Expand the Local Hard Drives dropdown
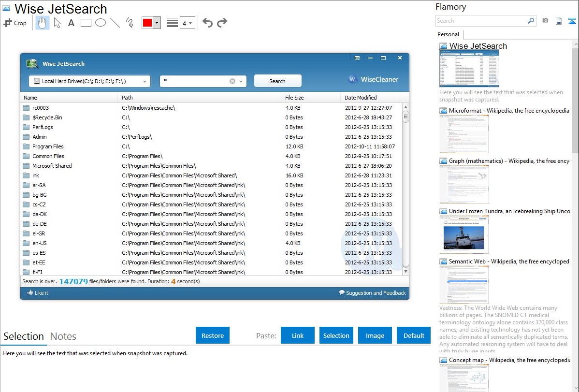 point(145,82)
